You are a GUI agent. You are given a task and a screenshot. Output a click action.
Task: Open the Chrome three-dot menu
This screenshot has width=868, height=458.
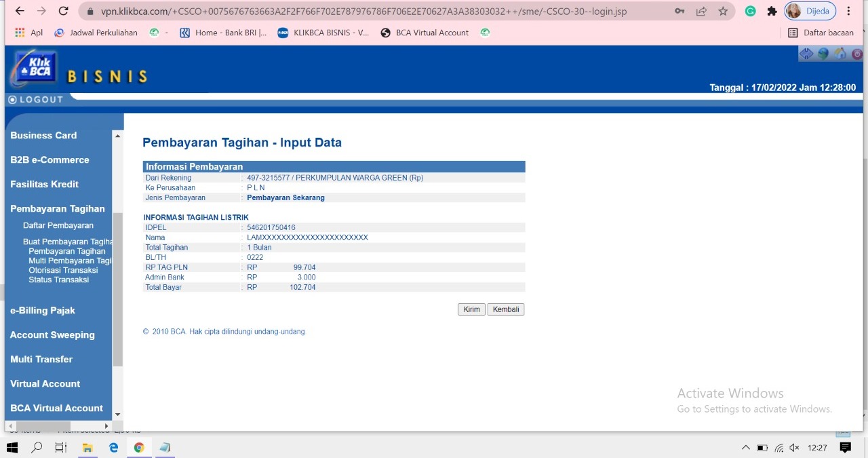tap(848, 12)
